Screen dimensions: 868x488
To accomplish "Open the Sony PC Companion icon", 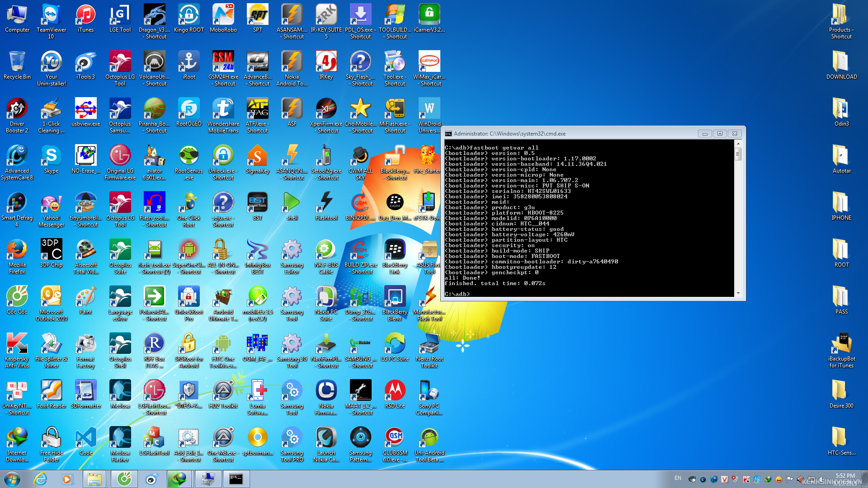I will pos(429,397).
